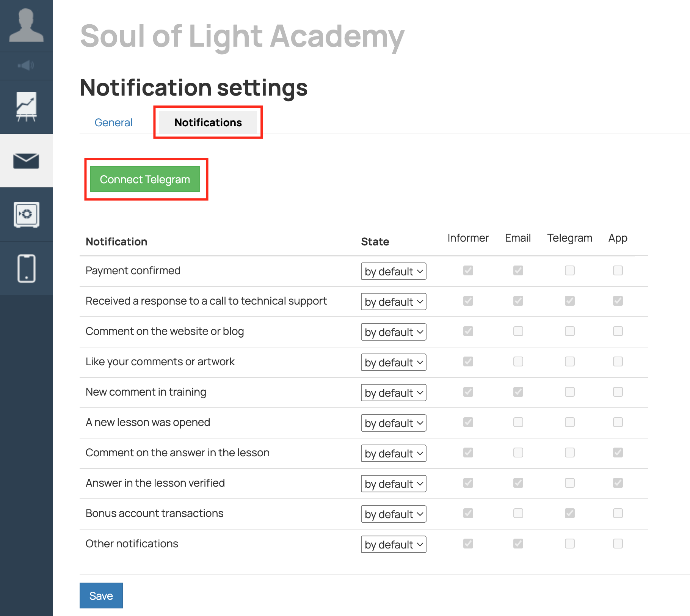Switch to the General tab
Screen dimensions: 690x616
113,123
